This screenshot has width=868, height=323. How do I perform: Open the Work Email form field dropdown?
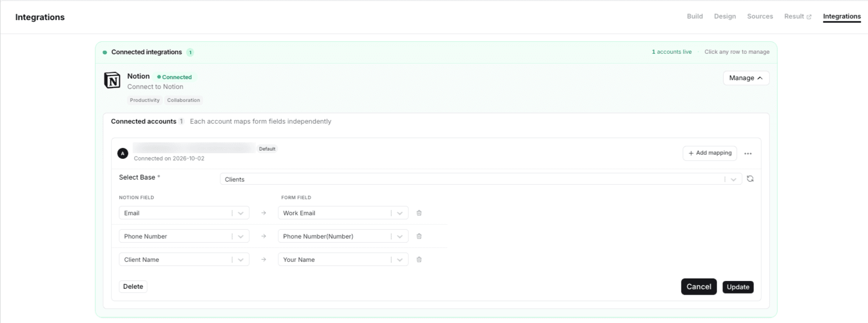coord(343,213)
